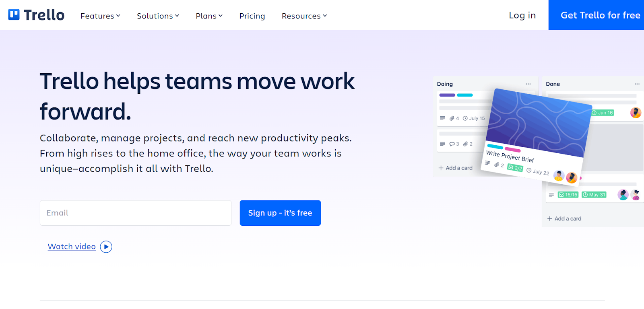The height and width of the screenshot is (309, 644).
Task: Click the pink label on Write Project Brief card
Action: pos(512,150)
